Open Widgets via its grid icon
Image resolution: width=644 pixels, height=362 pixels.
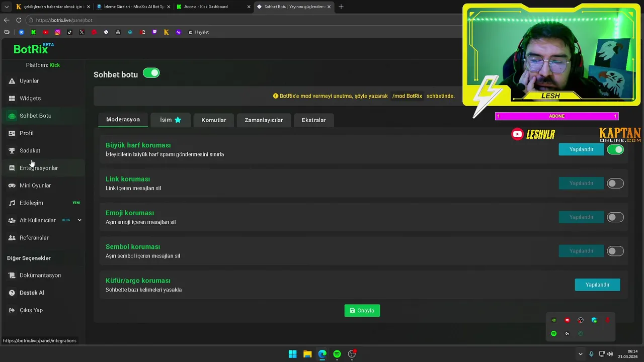click(12, 99)
